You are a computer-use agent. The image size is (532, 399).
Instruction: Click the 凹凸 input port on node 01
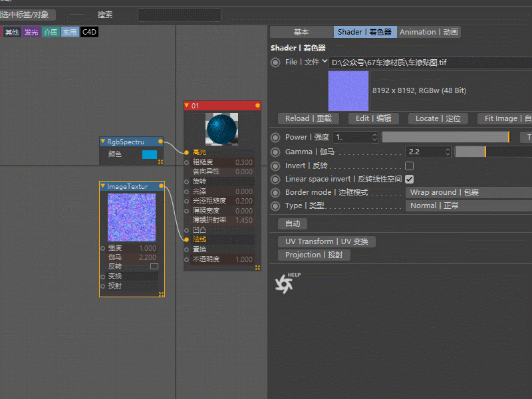pos(187,230)
